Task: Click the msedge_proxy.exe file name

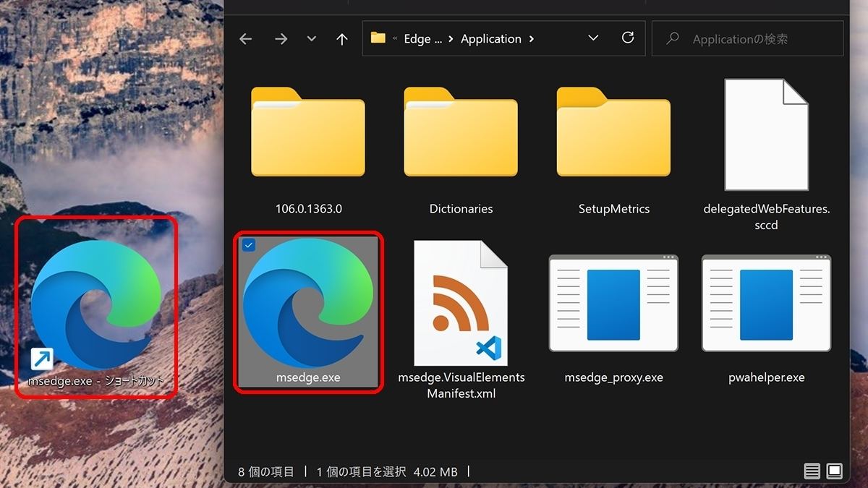Action: 614,377
